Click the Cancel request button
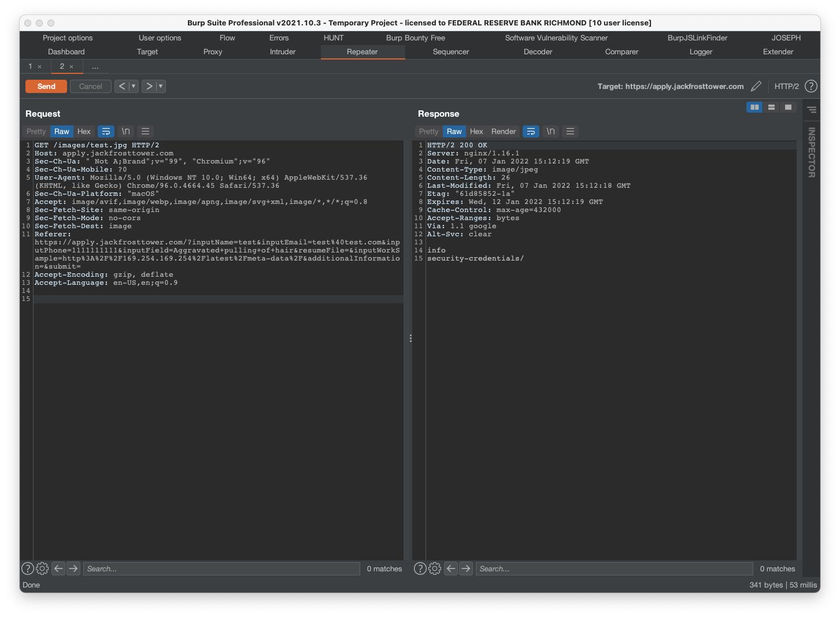This screenshot has height=617, width=840. pyautogui.click(x=91, y=86)
